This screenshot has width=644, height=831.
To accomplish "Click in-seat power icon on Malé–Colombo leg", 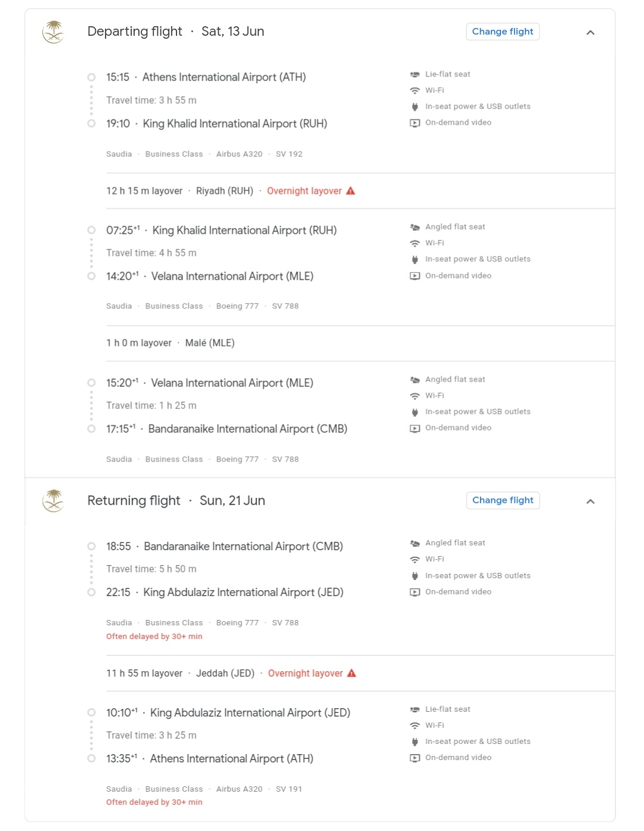I will coord(415,412).
